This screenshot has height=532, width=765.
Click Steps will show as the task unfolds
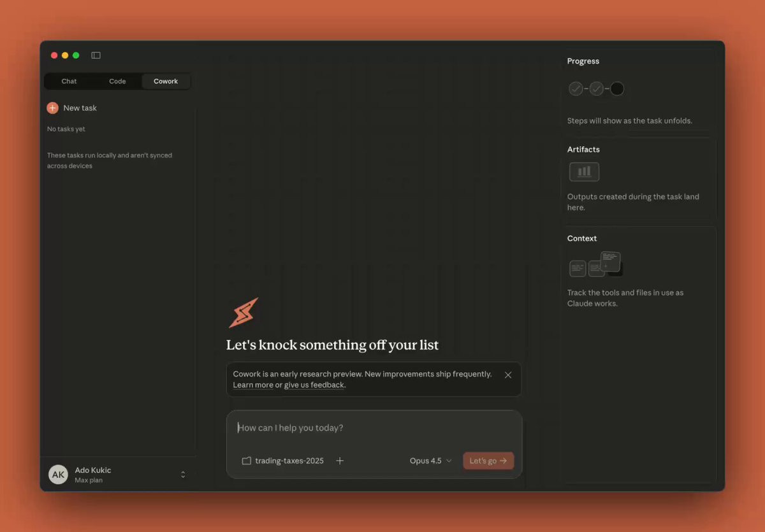[x=630, y=120]
